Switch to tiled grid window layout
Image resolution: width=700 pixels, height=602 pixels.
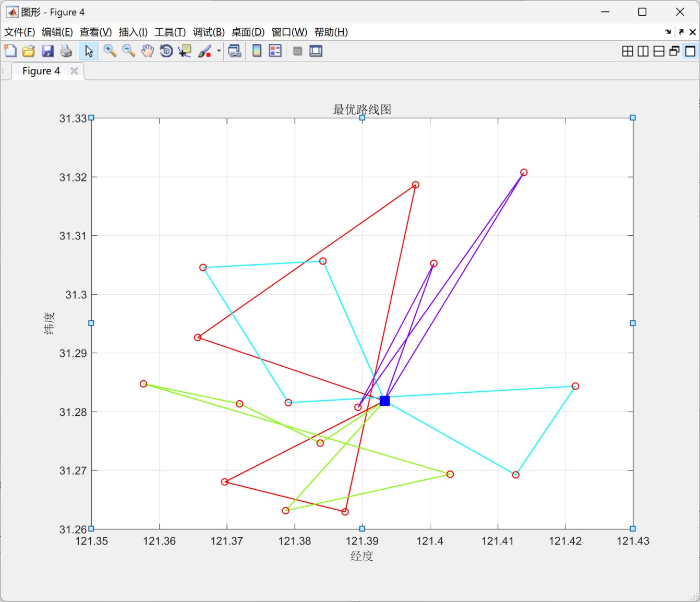click(627, 51)
